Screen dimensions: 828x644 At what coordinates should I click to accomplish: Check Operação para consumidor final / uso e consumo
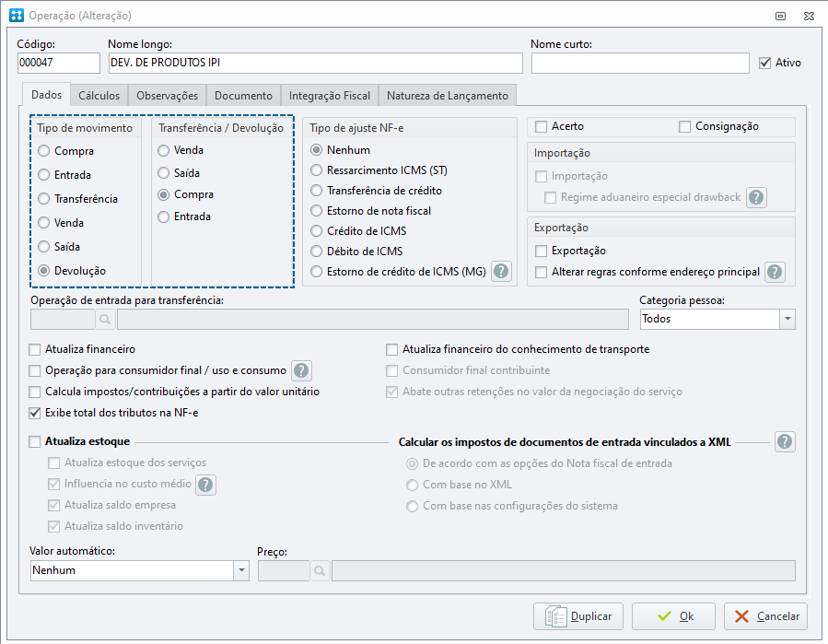(34, 371)
